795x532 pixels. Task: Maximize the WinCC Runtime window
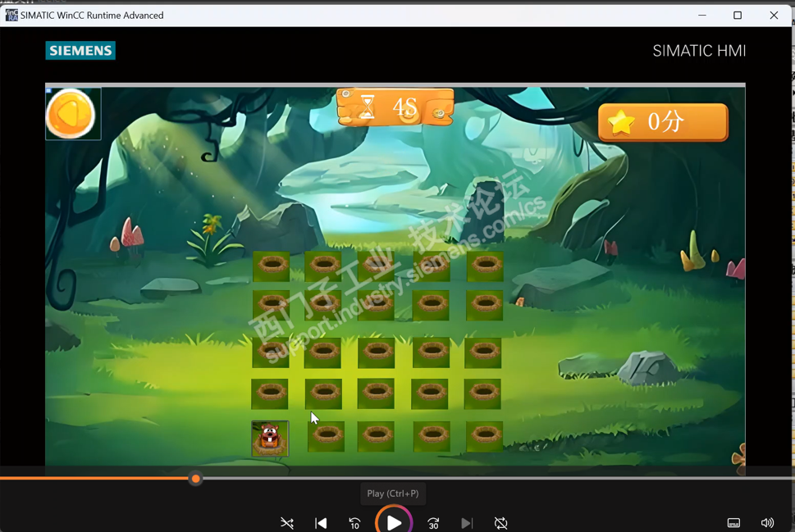tap(738, 16)
